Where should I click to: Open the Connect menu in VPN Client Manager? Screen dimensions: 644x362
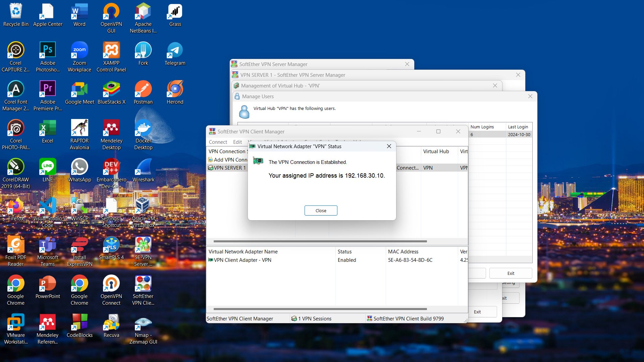point(218,142)
